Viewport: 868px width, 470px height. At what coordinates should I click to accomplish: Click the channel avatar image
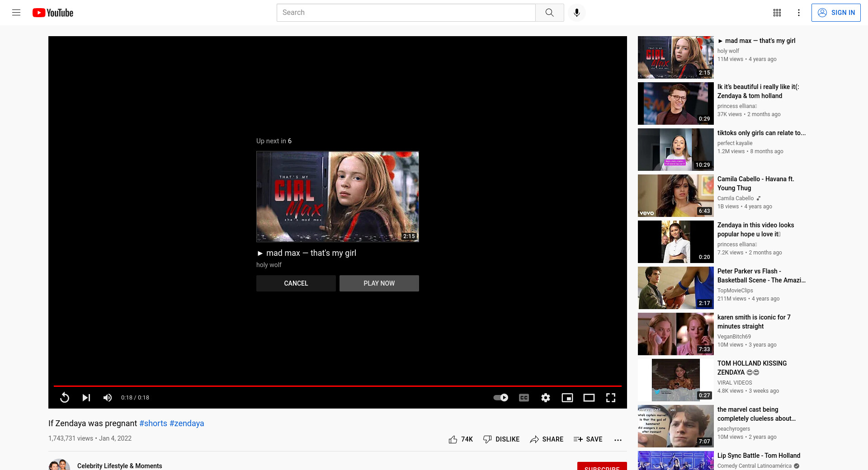[59, 465]
